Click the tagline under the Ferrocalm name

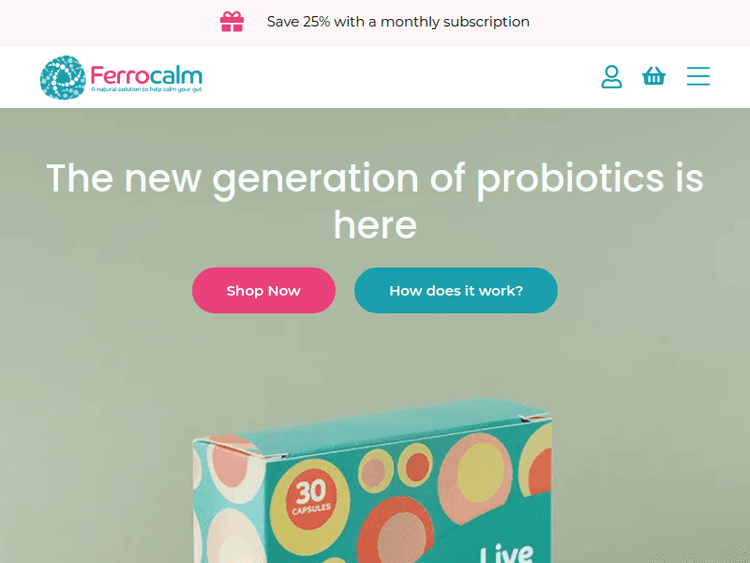pyautogui.click(x=146, y=89)
